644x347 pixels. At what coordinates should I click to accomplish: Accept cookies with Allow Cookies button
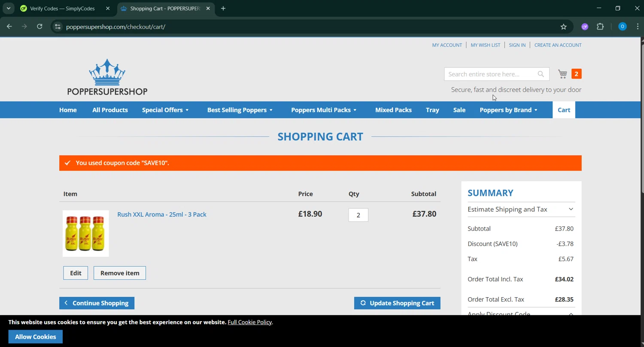tap(35, 337)
